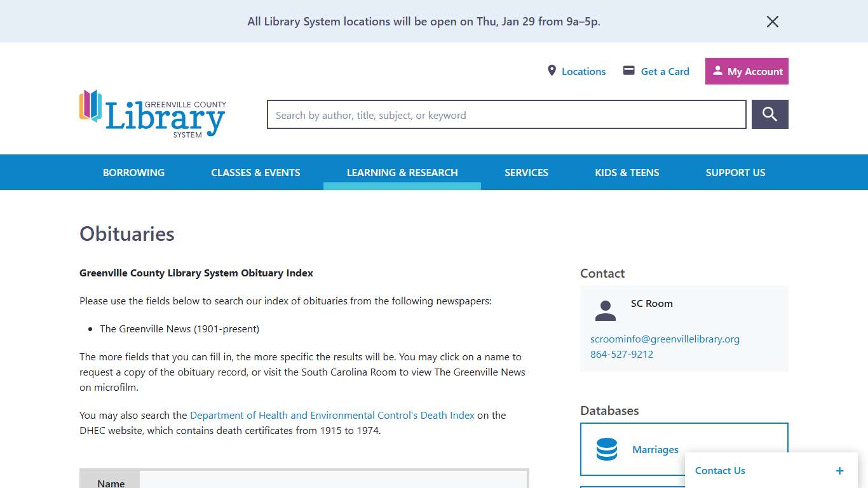The width and height of the screenshot is (868, 488).
Task: Click the Locations map pin icon
Action: 552,71
